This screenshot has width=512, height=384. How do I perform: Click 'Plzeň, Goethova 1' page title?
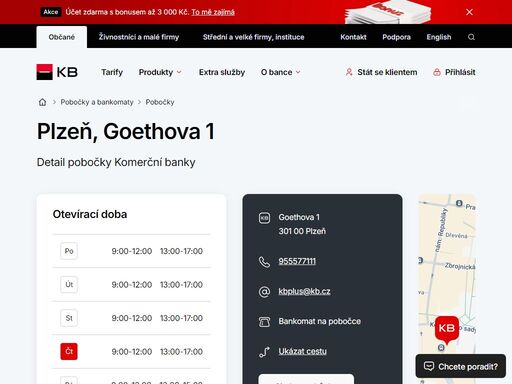click(x=126, y=131)
